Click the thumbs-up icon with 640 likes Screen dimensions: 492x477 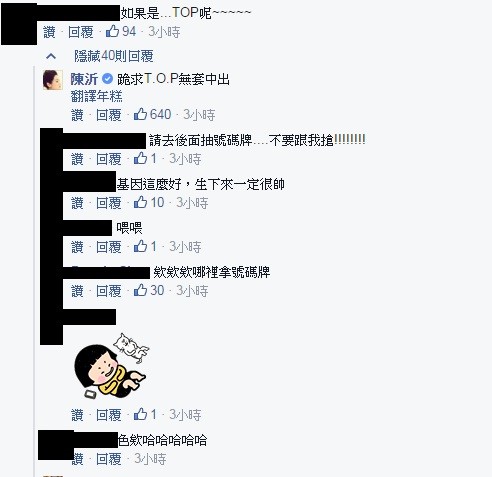coord(140,114)
